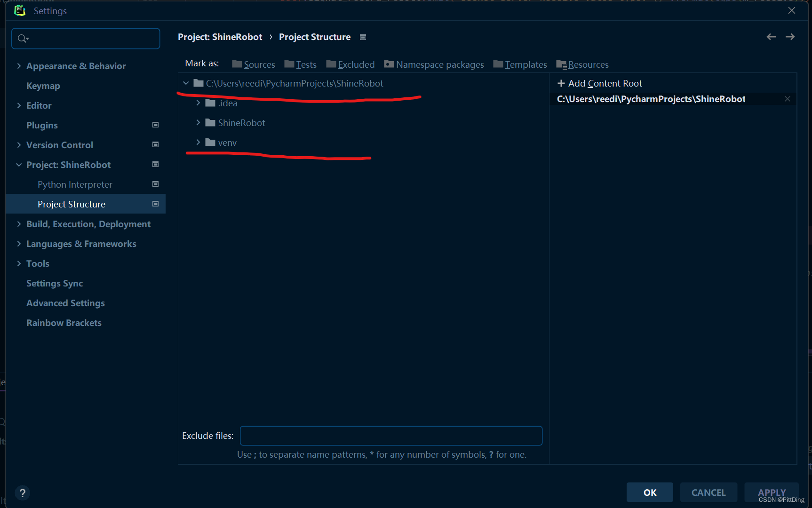The image size is (812, 508).
Task: Click the project-level icon on Python Interpreter row
Action: click(x=156, y=184)
